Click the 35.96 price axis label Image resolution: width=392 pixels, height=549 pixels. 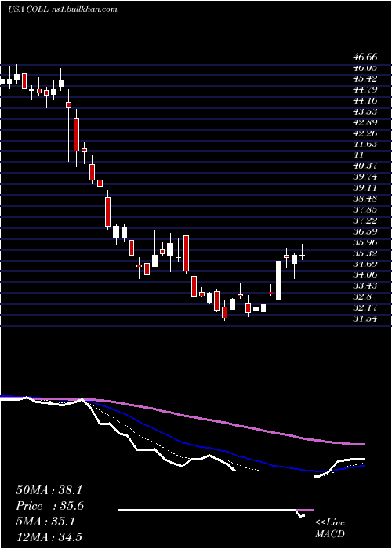[x=364, y=242]
